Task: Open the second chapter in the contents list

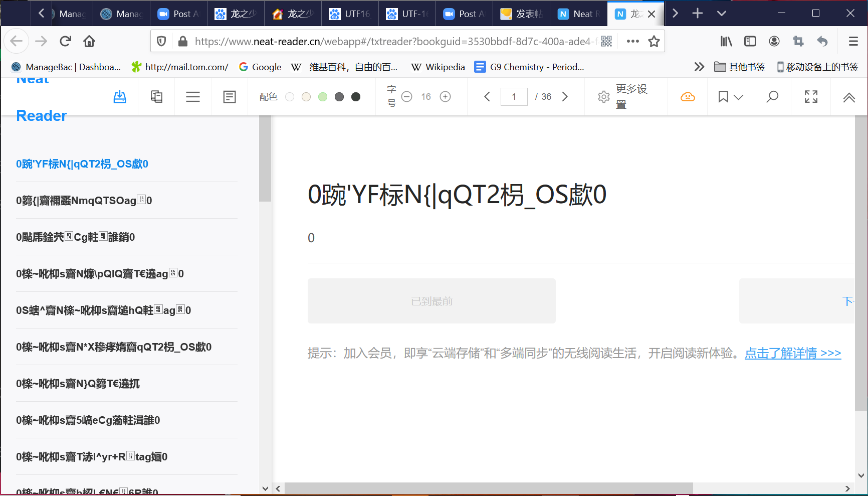Action: pyautogui.click(x=84, y=201)
